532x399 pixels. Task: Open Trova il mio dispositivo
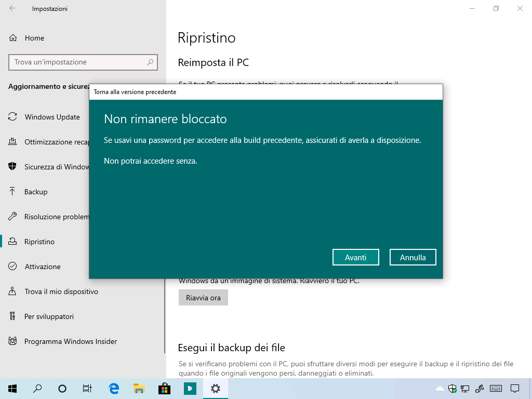tap(61, 291)
